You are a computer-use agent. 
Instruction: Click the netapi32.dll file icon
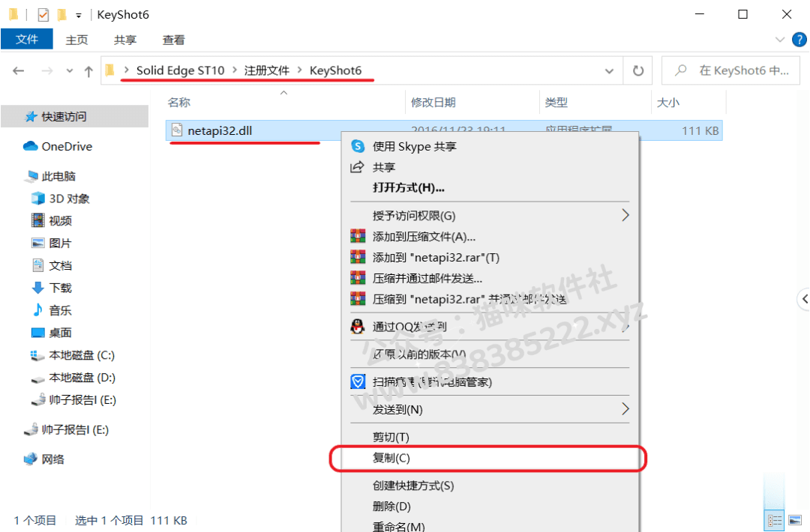point(177,130)
